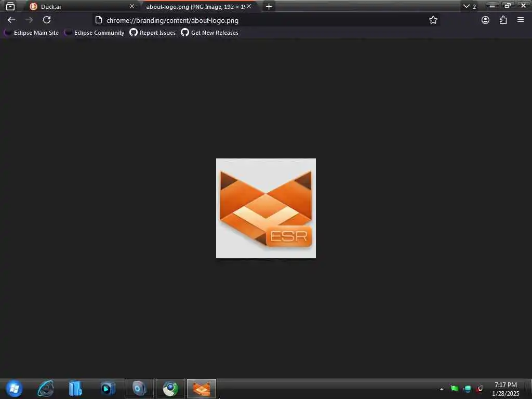Click the page icon in the address bar
Screen dimensions: 532x399
click(98, 20)
